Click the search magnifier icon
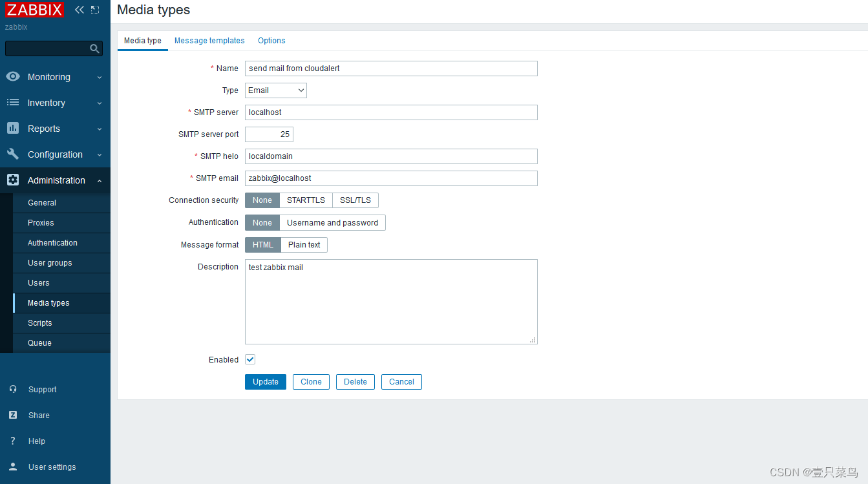 click(94, 48)
